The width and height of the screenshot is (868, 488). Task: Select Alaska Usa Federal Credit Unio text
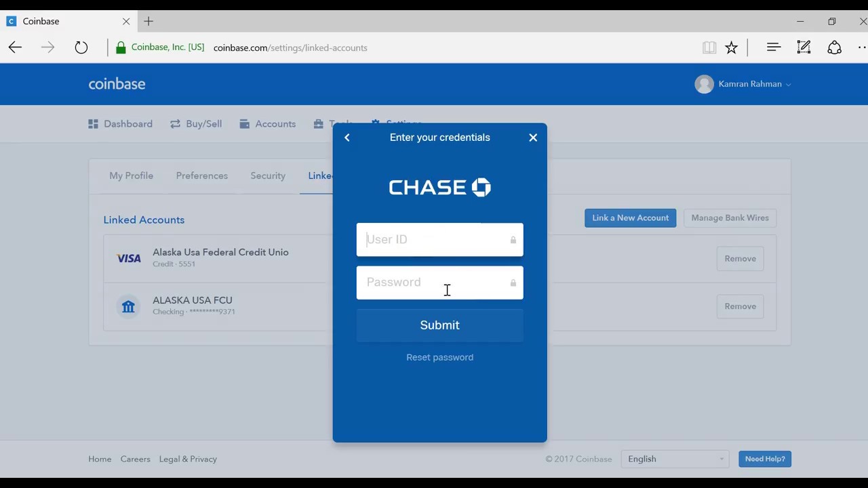point(220,252)
